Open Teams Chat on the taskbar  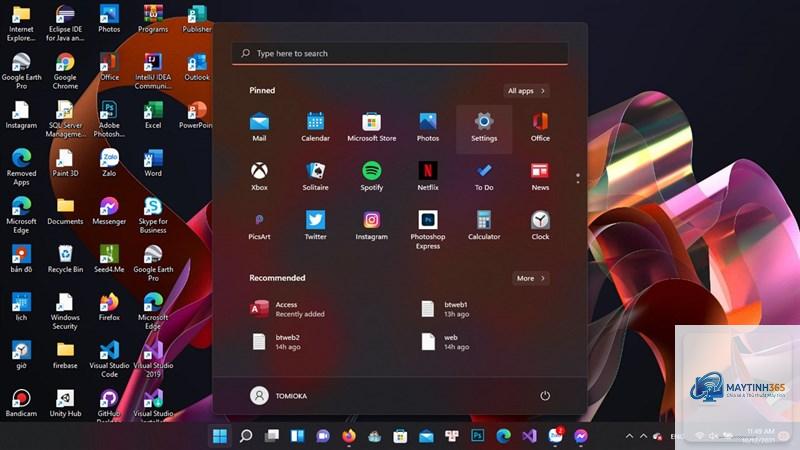point(323,436)
